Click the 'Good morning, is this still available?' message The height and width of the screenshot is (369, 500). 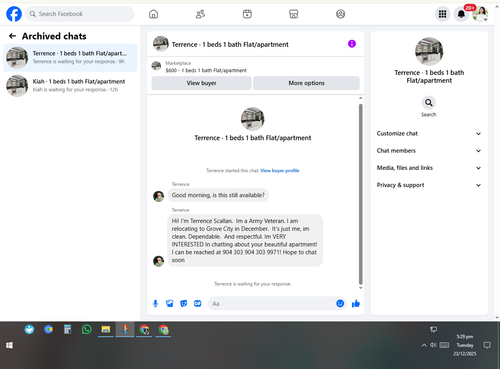(218, 195)
